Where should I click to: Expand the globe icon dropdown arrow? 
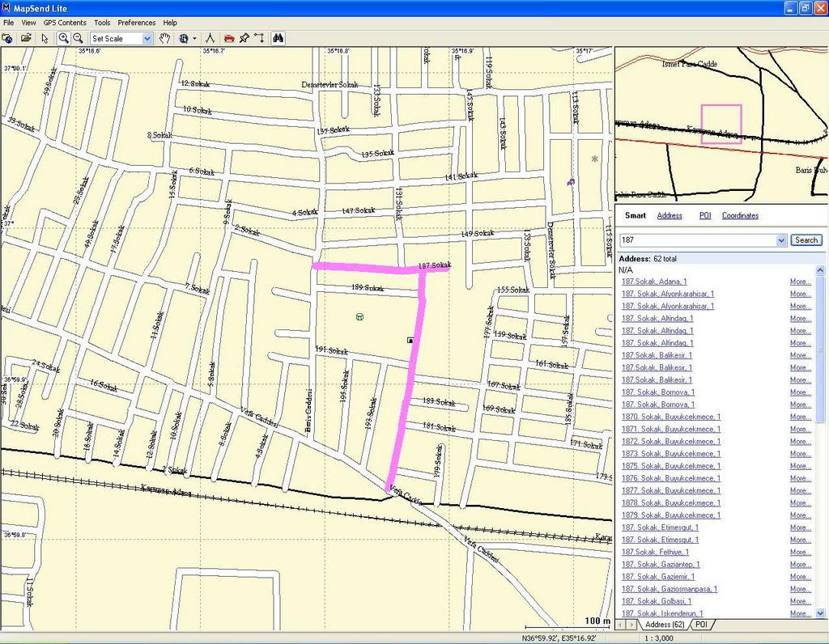click(194, 38)
